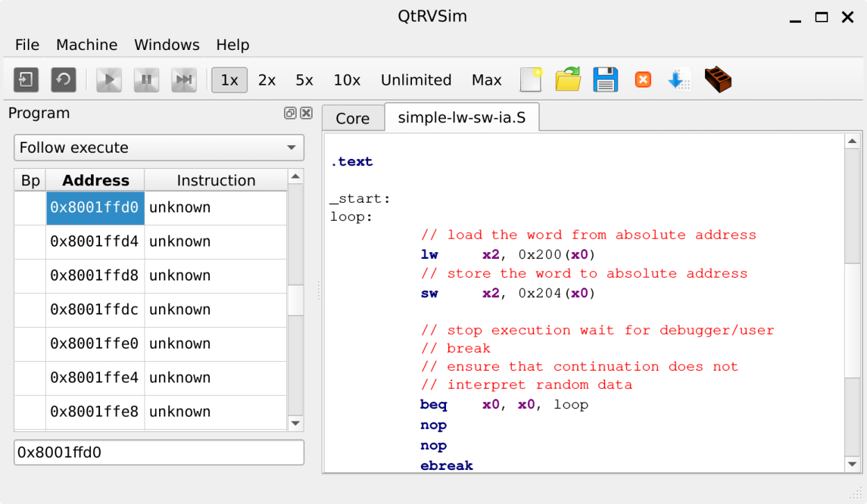Close source with the orange X icon
The image size is (867, 504).
(643, 80)
